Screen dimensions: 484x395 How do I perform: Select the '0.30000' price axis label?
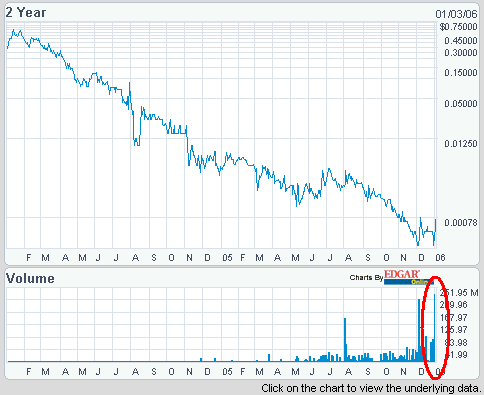point(461,53)
